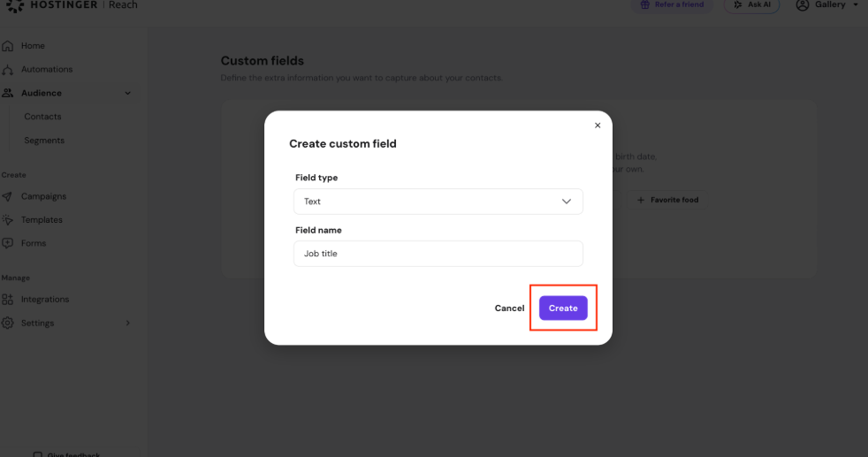
Task: Click the Automations icon in sidebar
Action: click(x=7, y=70)
